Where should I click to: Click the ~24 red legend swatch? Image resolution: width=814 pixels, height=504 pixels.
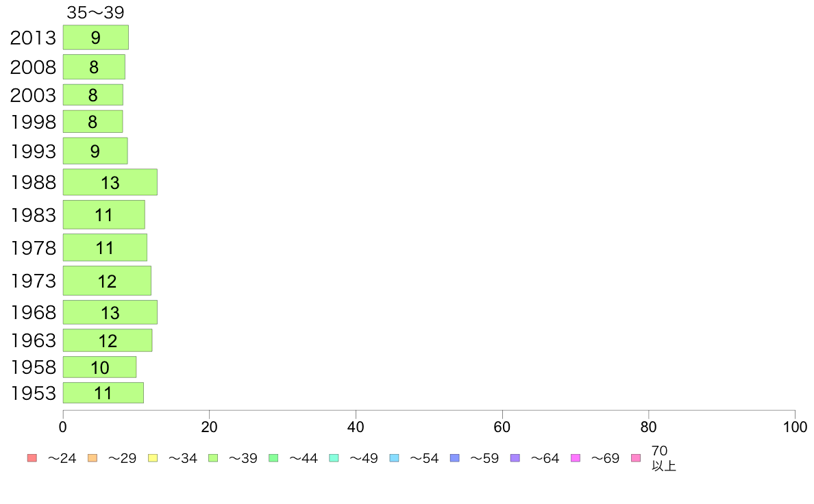click(x=32, y=458)
